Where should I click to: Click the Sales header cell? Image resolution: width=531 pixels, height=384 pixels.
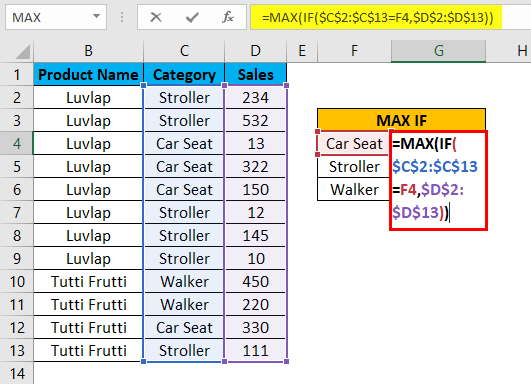[256, 74]
